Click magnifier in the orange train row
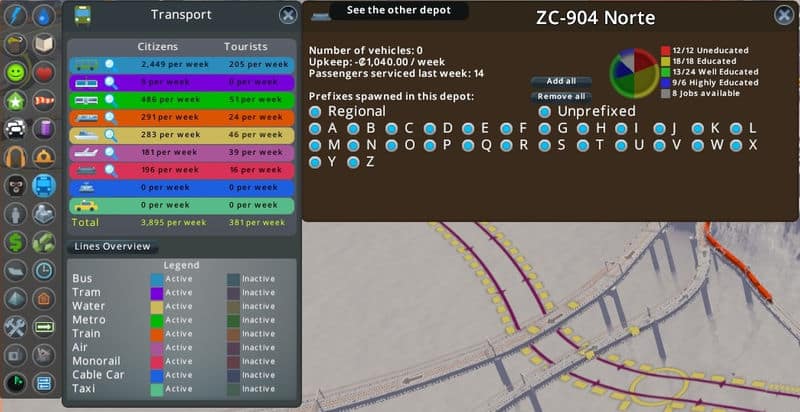The width and height of the screenshot is (800, 412). pos(110,117)
